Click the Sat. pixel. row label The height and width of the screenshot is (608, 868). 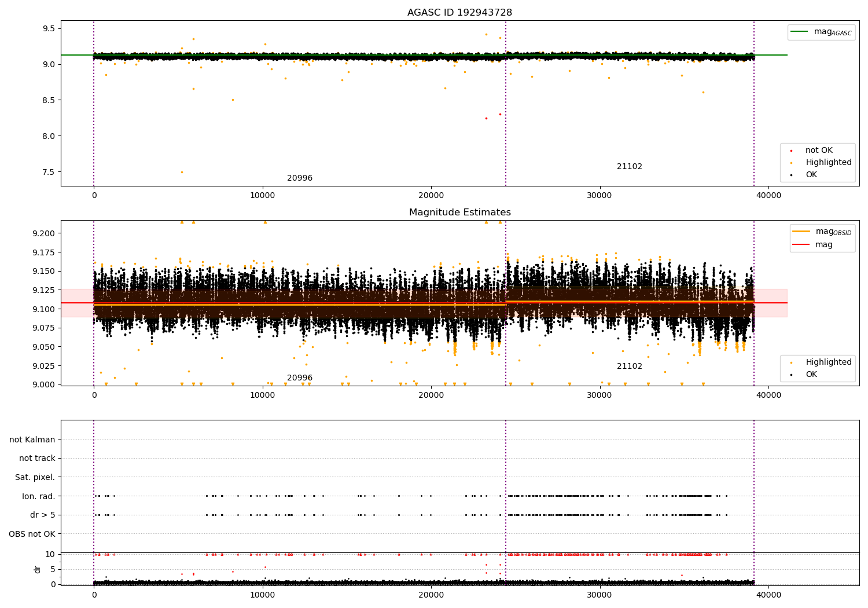point(35,477)
